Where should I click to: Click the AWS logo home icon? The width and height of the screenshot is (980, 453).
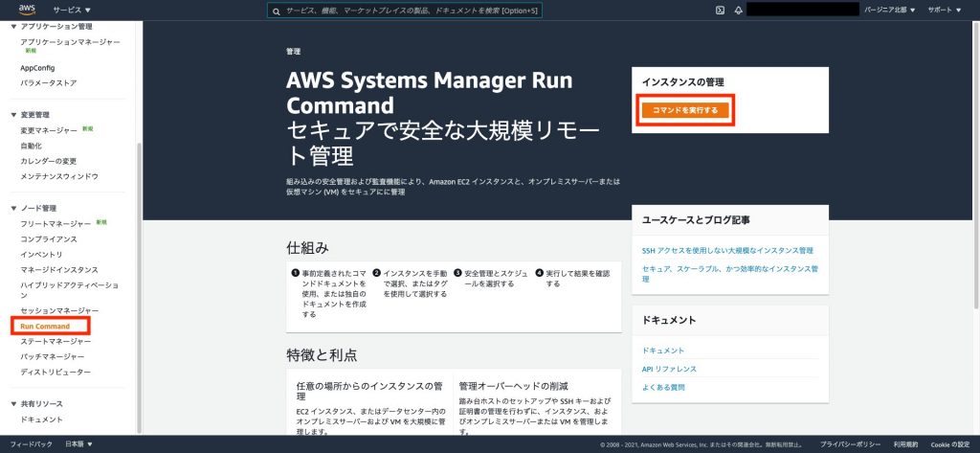point(27,10)
